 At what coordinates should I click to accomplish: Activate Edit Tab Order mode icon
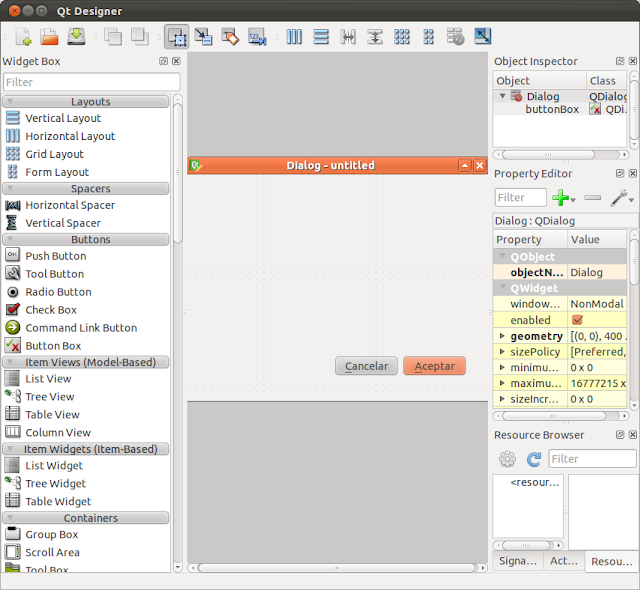click(x=257, y=37)
